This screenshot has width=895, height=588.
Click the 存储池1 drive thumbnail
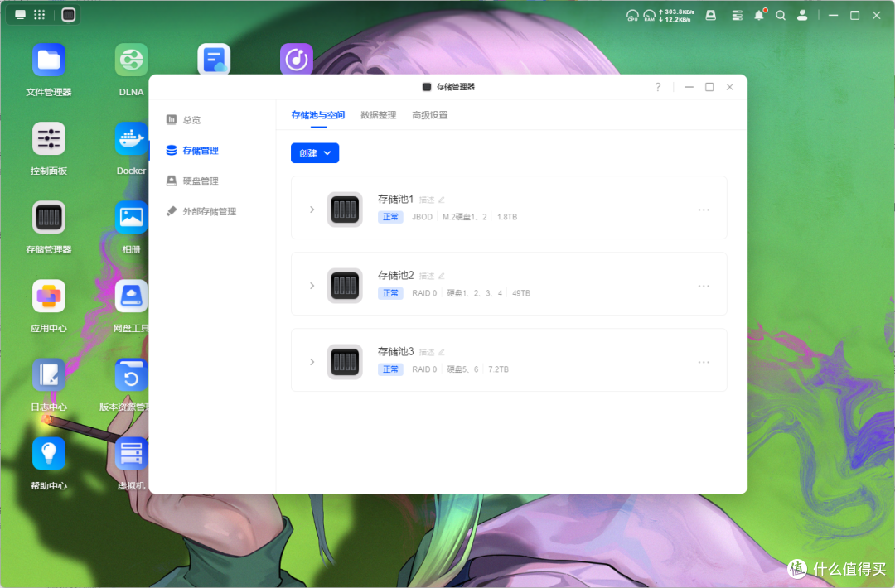pos(345,210)
